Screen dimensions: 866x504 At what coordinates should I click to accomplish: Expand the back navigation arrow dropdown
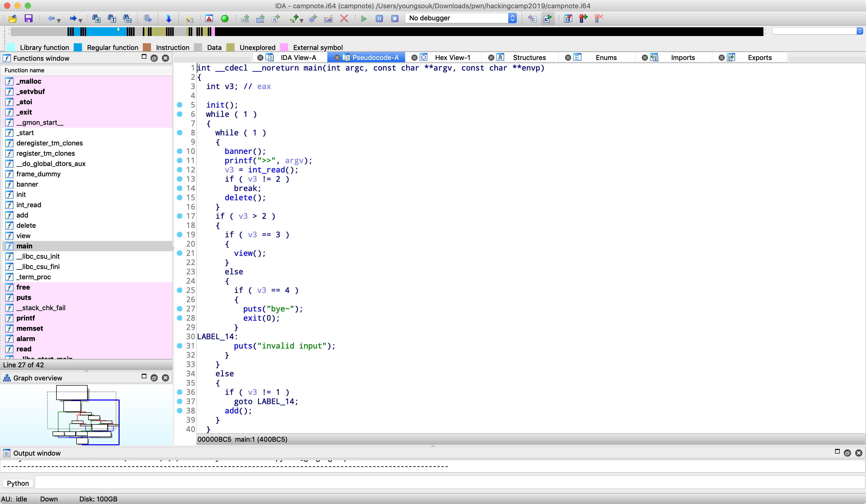59,20
